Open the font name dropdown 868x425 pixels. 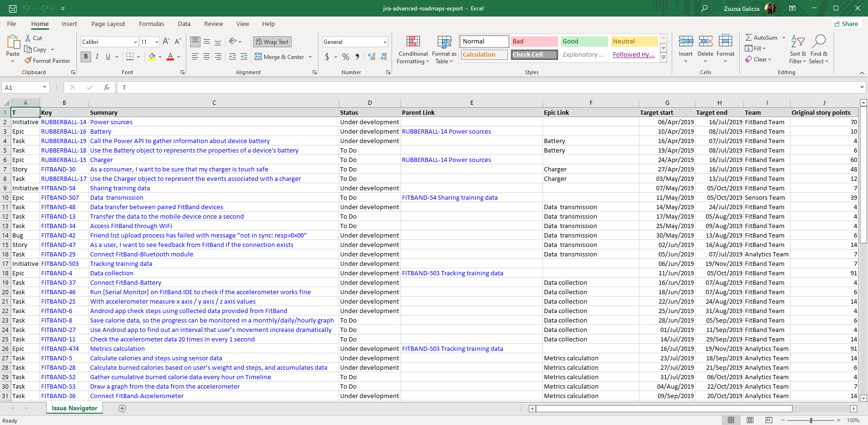135,42
